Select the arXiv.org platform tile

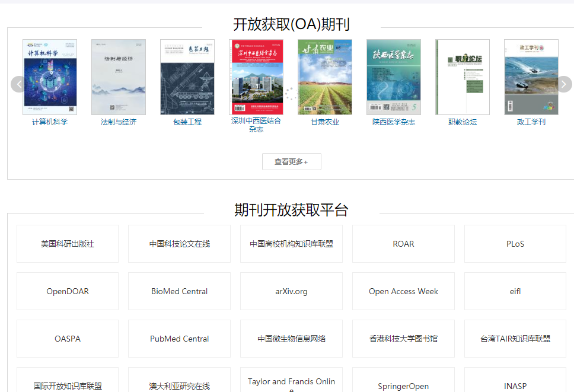pyautogui.click(x=291, y=291)
